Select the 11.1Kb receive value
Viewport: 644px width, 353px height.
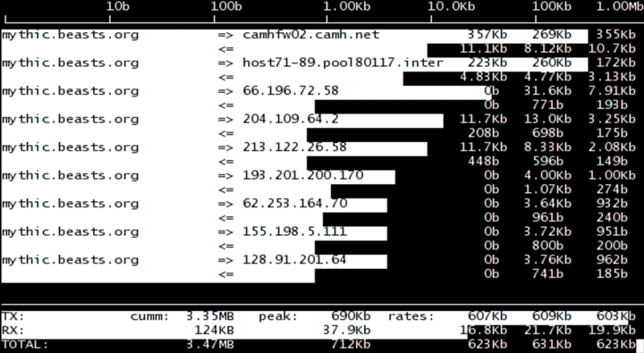[x=483, y=49]
